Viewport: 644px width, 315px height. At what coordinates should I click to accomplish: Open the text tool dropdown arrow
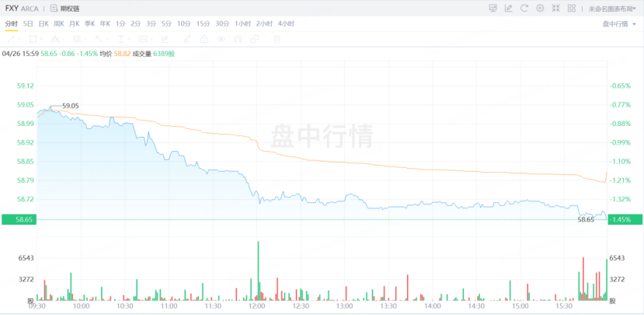pyautogui.click(x=129, y=40)
